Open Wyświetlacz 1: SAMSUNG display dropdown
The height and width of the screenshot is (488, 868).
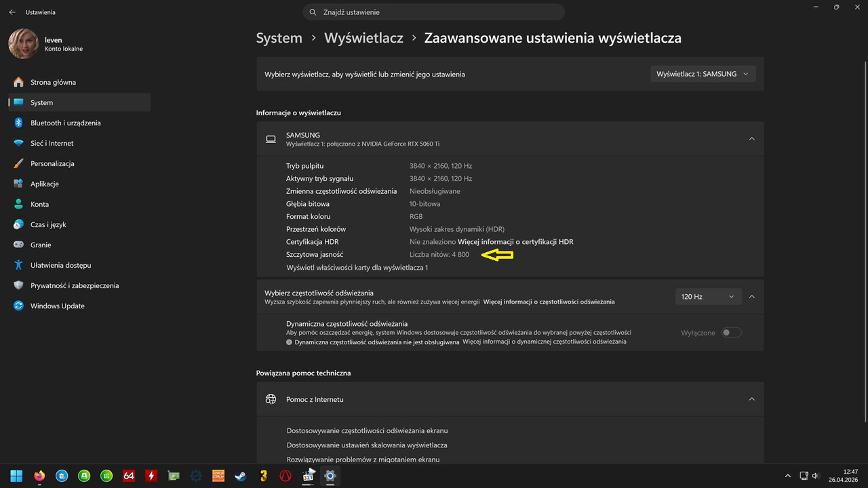click(x=703, y=74)
